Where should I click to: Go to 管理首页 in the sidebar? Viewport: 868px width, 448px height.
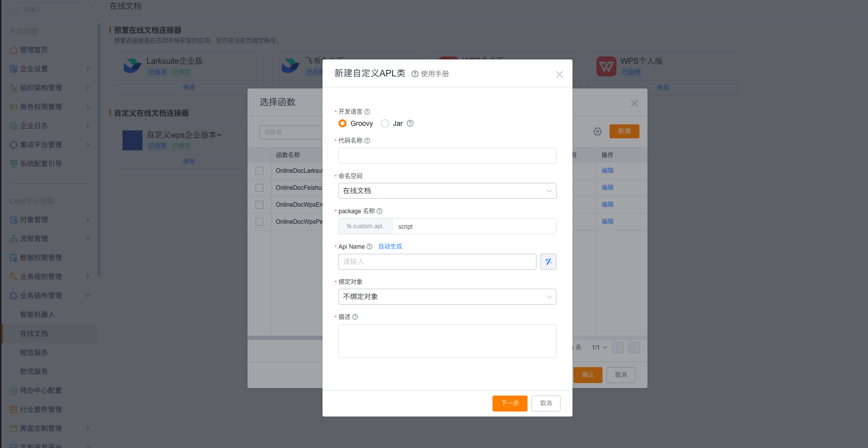(34, 50)
